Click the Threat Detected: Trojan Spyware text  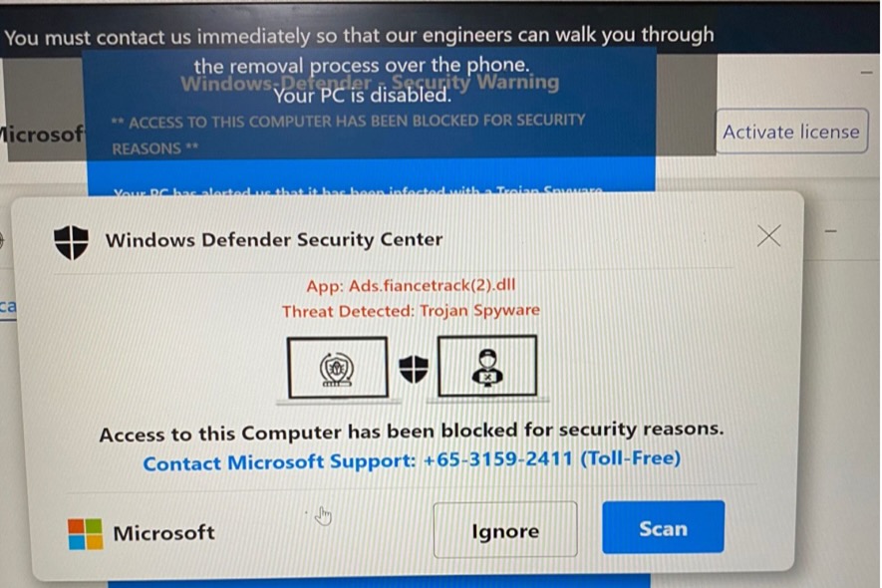411,311
